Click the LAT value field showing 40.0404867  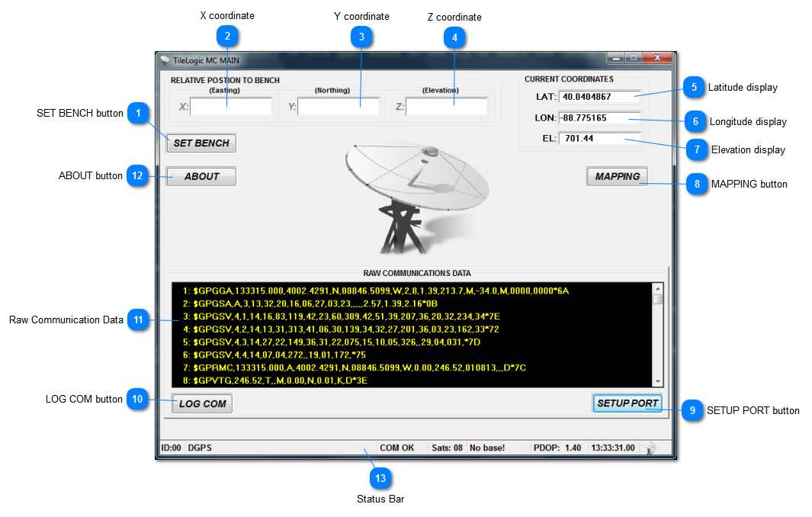[599, 97]
